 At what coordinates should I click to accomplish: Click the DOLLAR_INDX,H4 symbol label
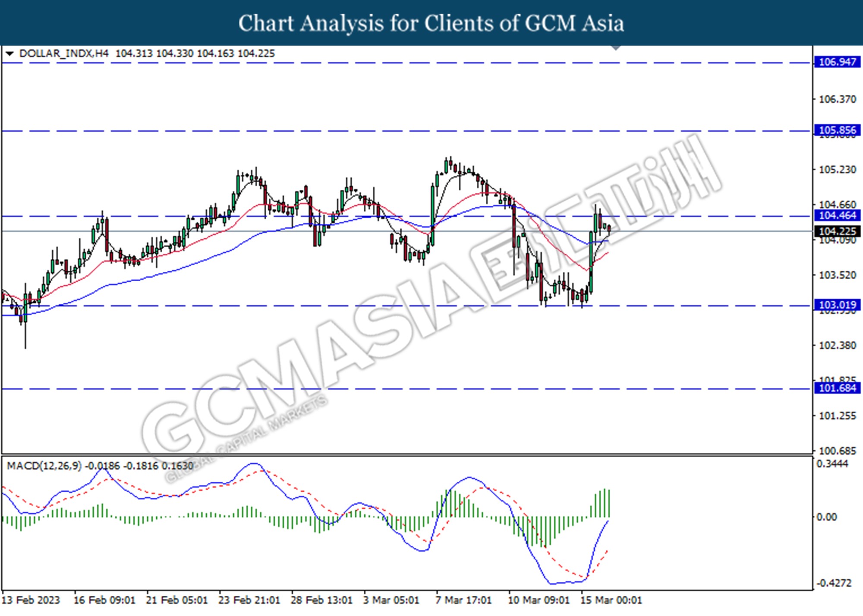(64, 53)
